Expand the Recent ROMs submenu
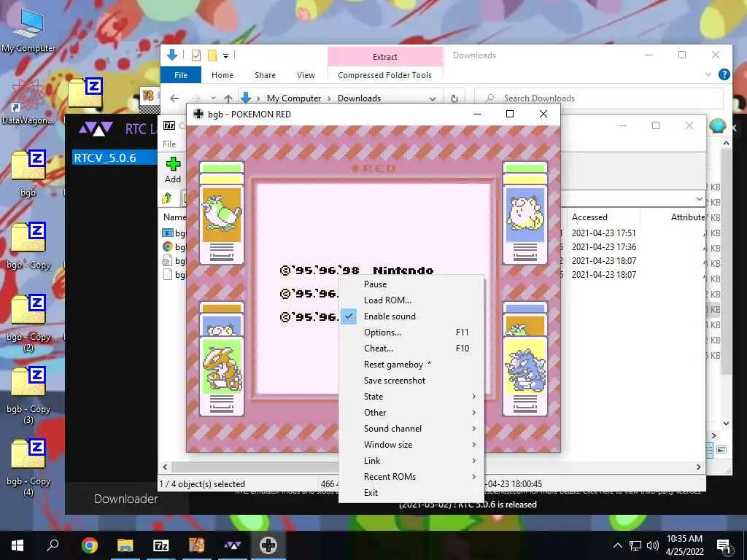Screen dimensions: 747x560 [x=411, y=477]
